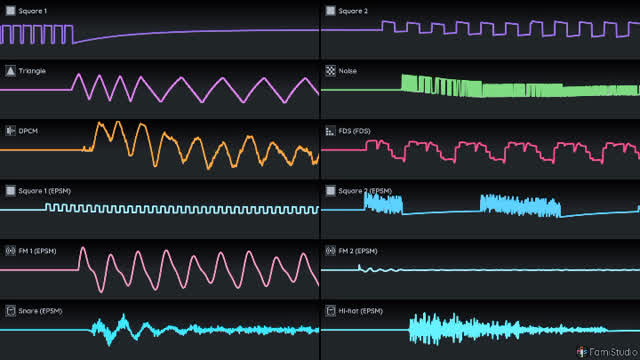Viewport: 640px width, 360px height.
Task: Click the "DPCM" label
Action: point(28,131)
